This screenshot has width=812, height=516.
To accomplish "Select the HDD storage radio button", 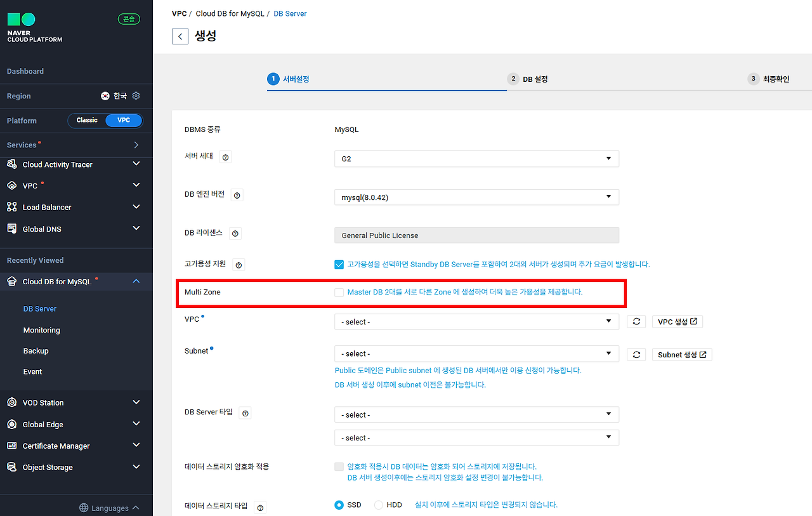I will [379, 505].
